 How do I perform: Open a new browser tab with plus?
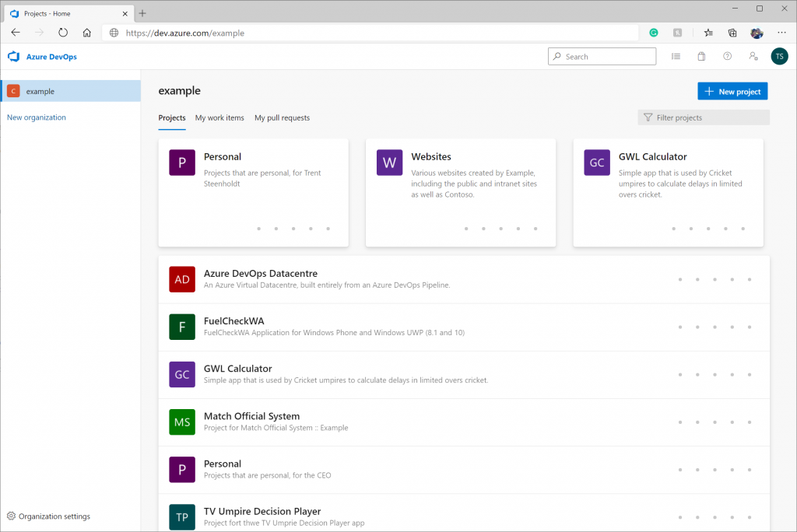point(142,14)
